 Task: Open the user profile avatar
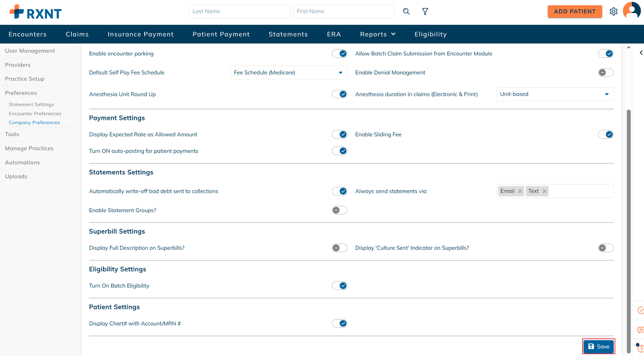pos(631,11)
